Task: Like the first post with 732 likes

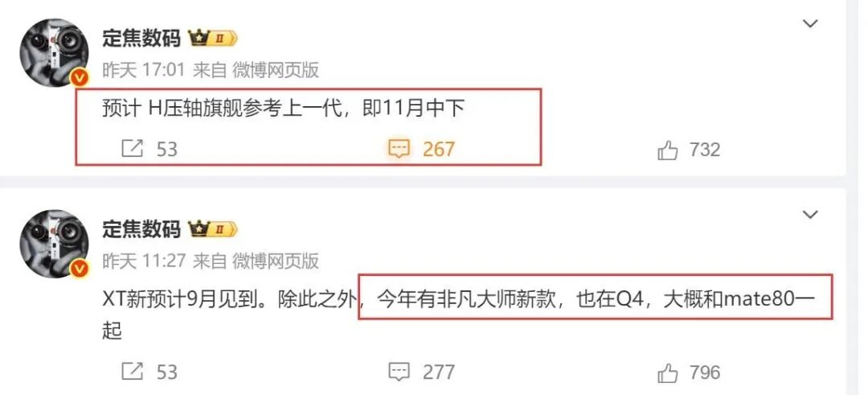Action: click(x=668, y=150)
